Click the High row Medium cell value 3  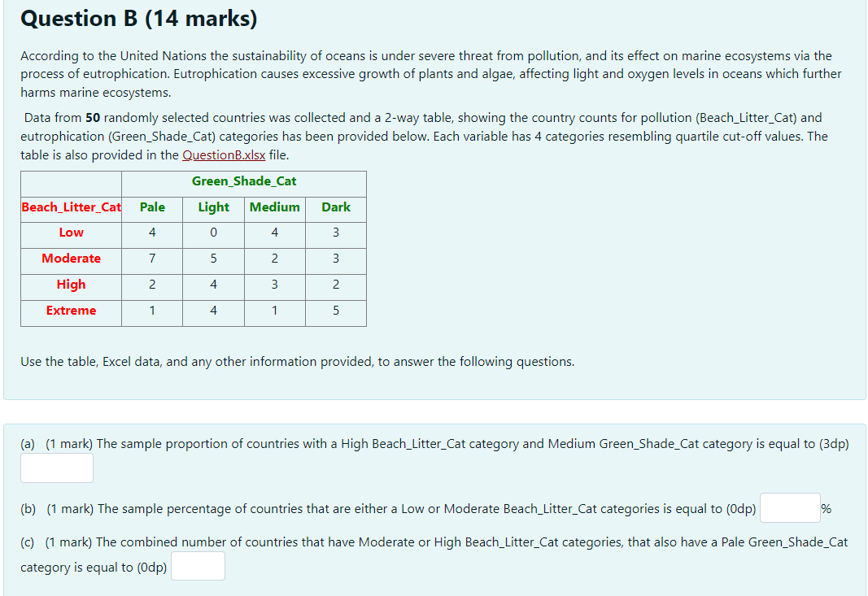[275, 285]
